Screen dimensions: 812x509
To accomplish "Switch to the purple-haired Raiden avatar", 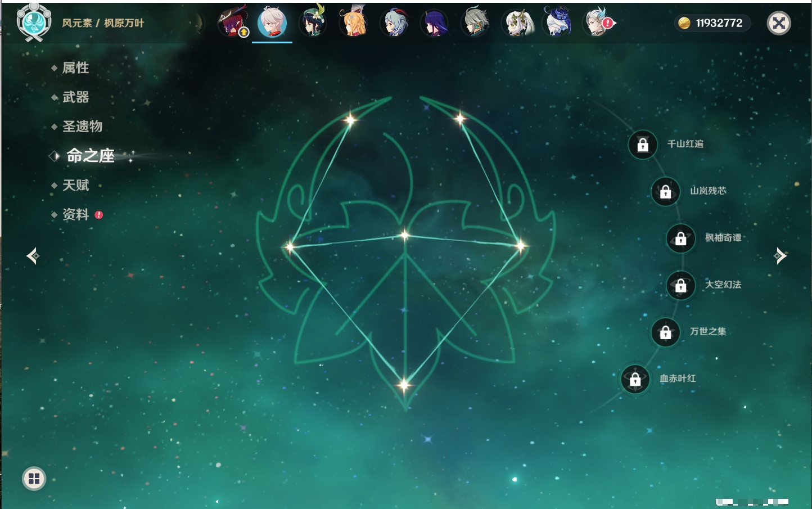I will (x=435, y=22).
